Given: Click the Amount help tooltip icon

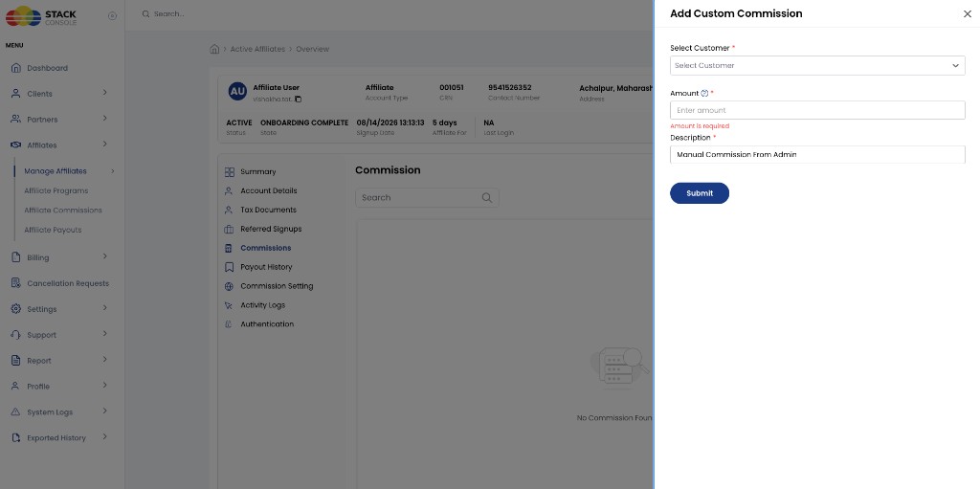Looking at the screenshot, I should coord(704,93).
